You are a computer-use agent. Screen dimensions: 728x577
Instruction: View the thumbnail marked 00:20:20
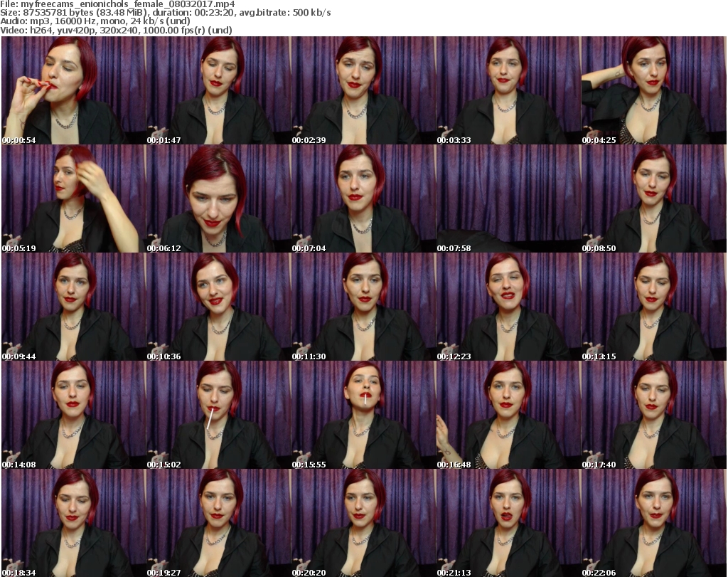pyautogui.click(x=363, y=523)
